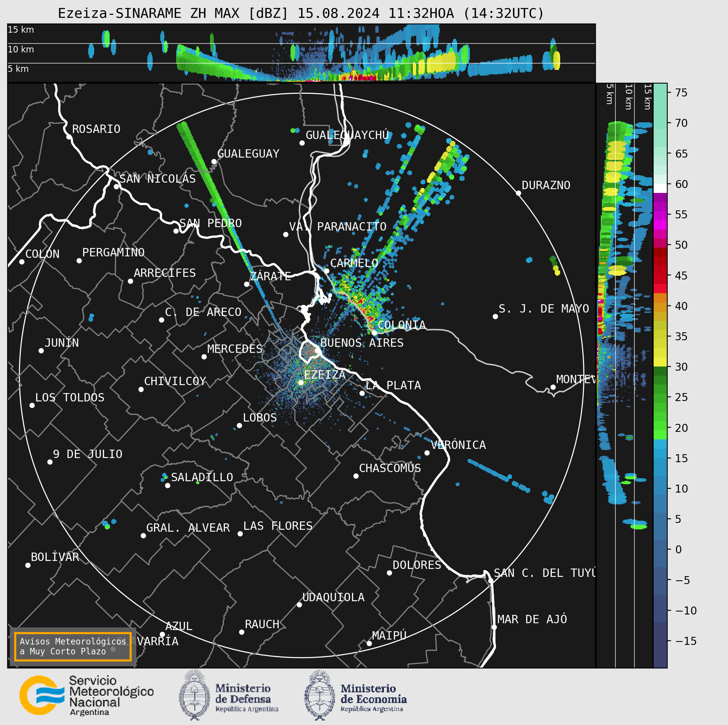Screen dimensions: 728x725
Task: Click the COLON label
Action: 42,254
